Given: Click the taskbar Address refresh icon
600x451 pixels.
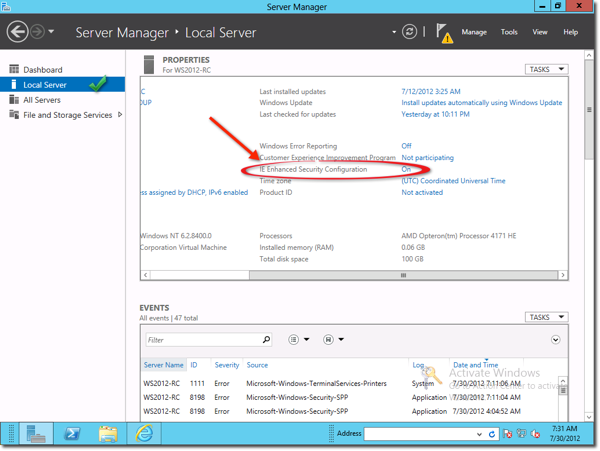Looking at the screenshot, I should 492,434.
